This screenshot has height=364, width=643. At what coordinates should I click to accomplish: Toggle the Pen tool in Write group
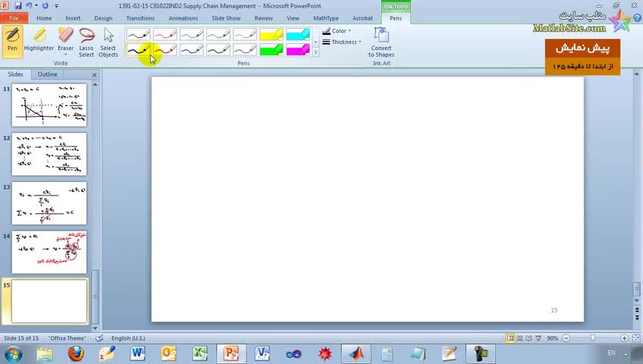point(12,41)
